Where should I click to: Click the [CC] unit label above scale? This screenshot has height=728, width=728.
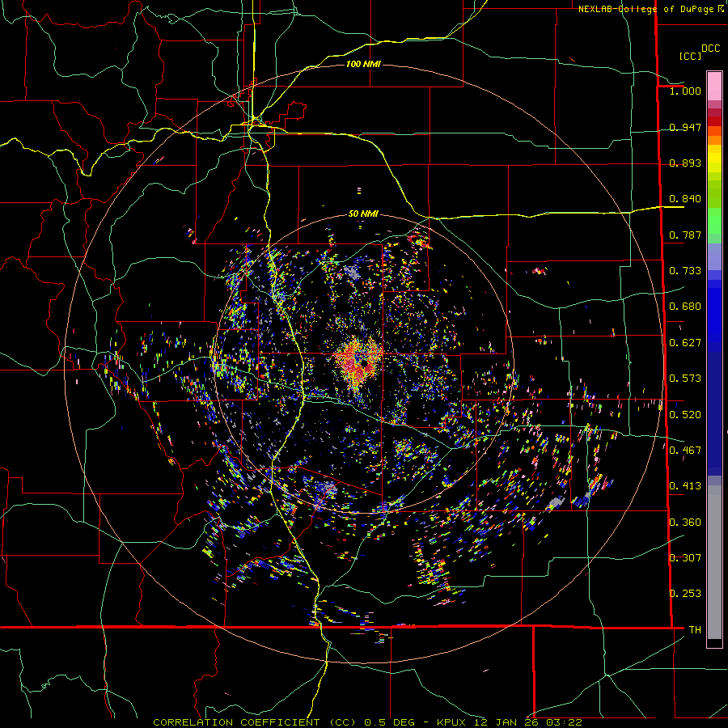click(691, 56)
